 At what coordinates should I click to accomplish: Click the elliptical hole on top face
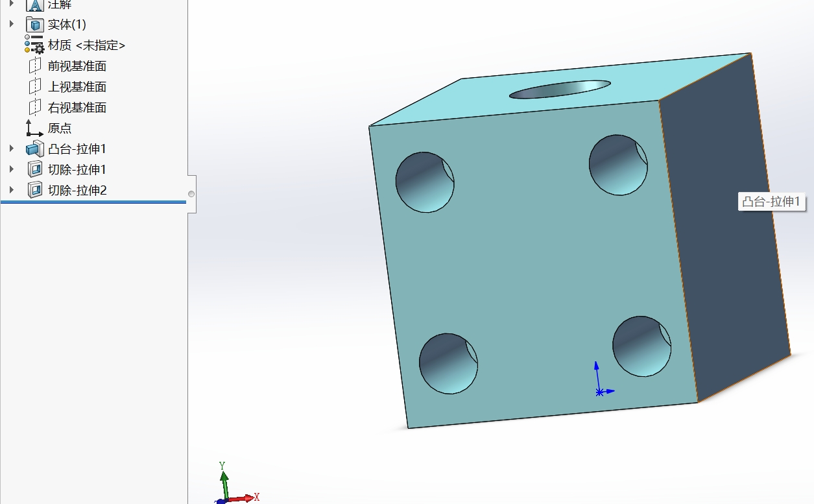pyautogui.click(x=560, y=90)
